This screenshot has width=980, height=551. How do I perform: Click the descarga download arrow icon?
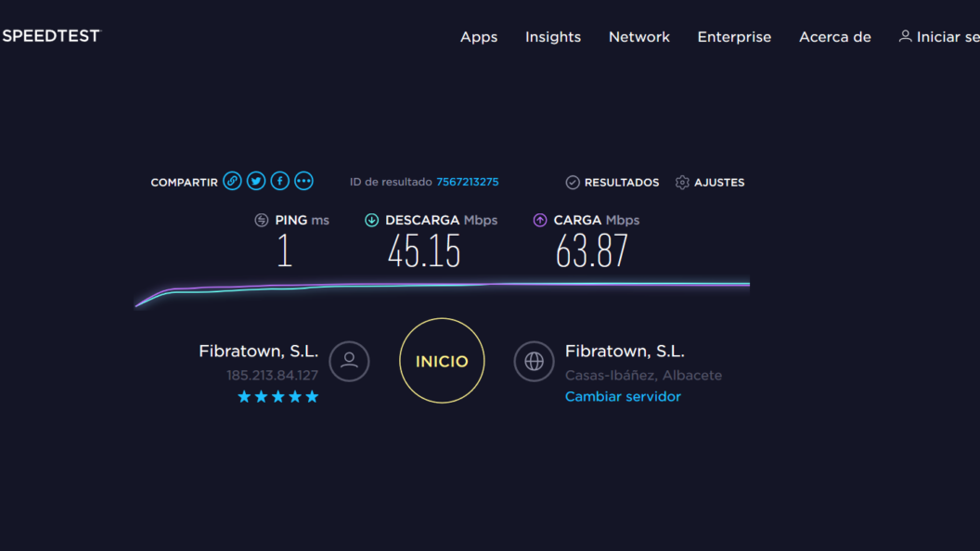pyautogui.click(x=372, y=220)
